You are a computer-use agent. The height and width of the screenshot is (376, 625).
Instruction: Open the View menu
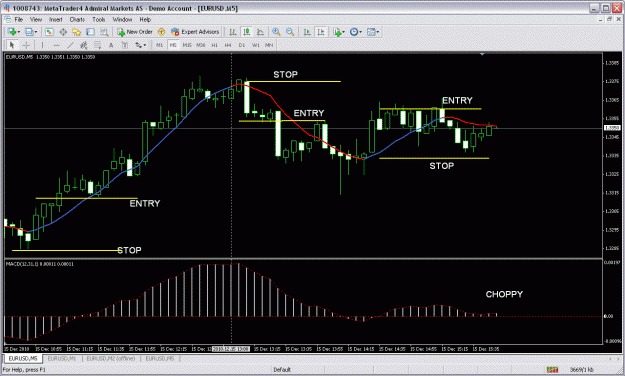click(x=36, y=19)
